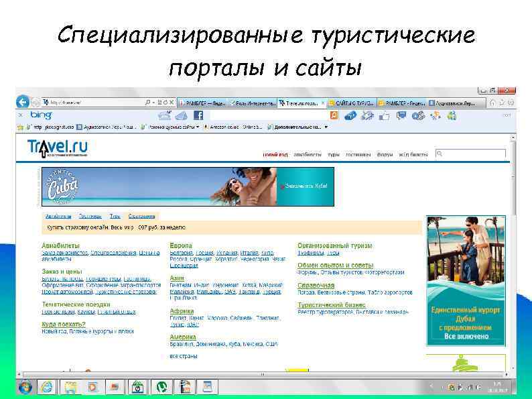Open the weather icon on Bing toolbar
This screenshot has width=532, height=399.
[165, 115]
